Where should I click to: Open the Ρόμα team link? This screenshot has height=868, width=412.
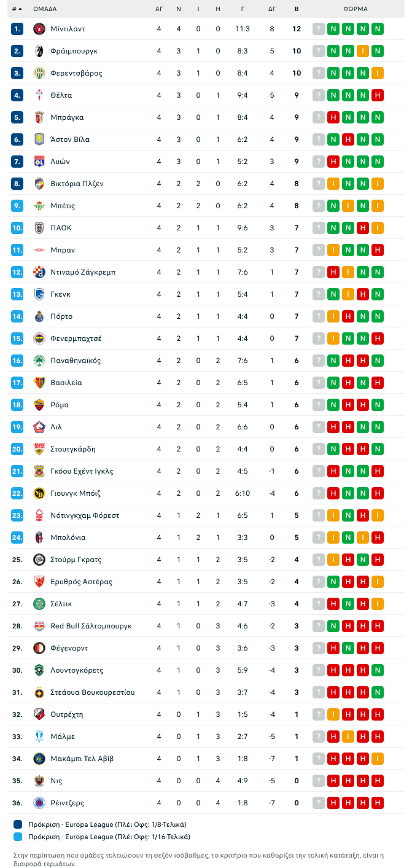click(60, 405)
